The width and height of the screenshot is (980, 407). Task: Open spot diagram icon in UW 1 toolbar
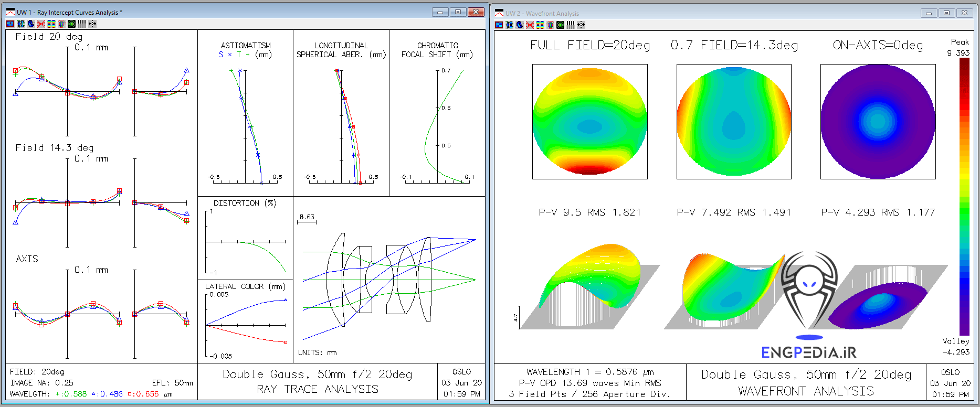(61, 24)
